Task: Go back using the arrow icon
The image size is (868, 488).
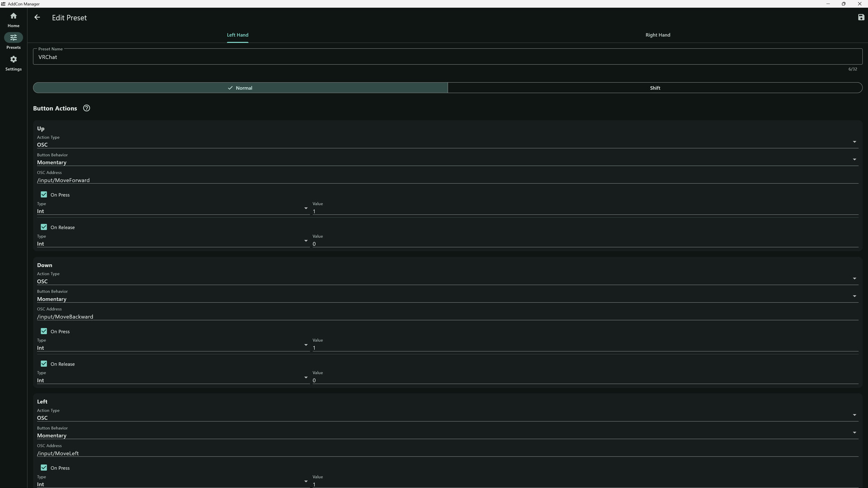Action: click(x=37, y=18)
